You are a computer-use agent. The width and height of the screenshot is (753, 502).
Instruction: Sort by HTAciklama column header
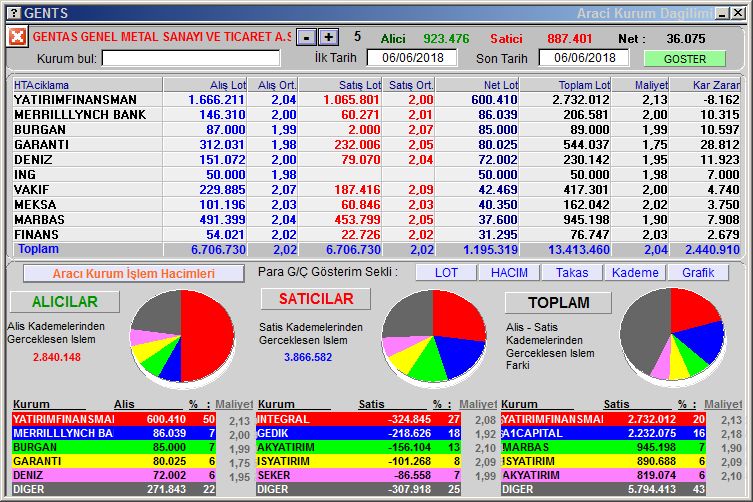coord(87,85)
